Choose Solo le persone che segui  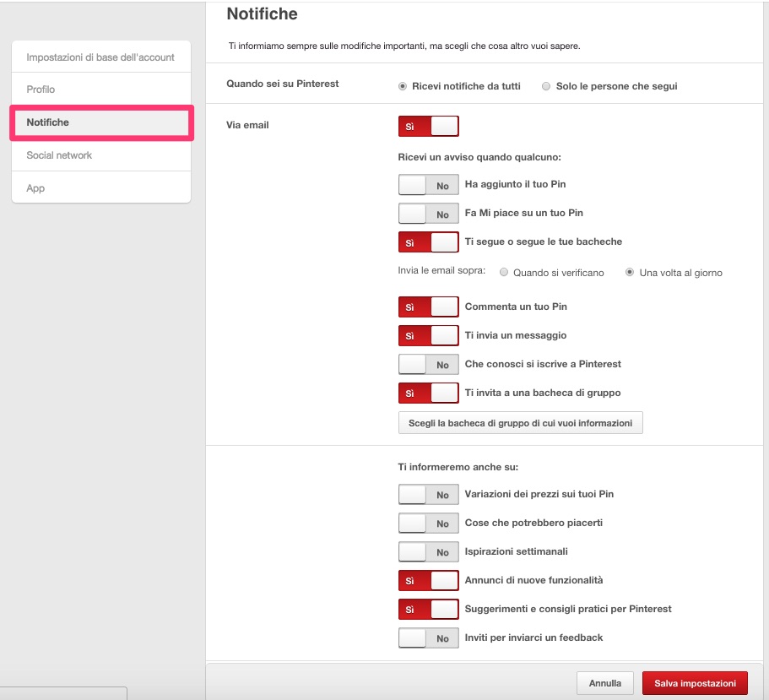[x=547, y=86]
